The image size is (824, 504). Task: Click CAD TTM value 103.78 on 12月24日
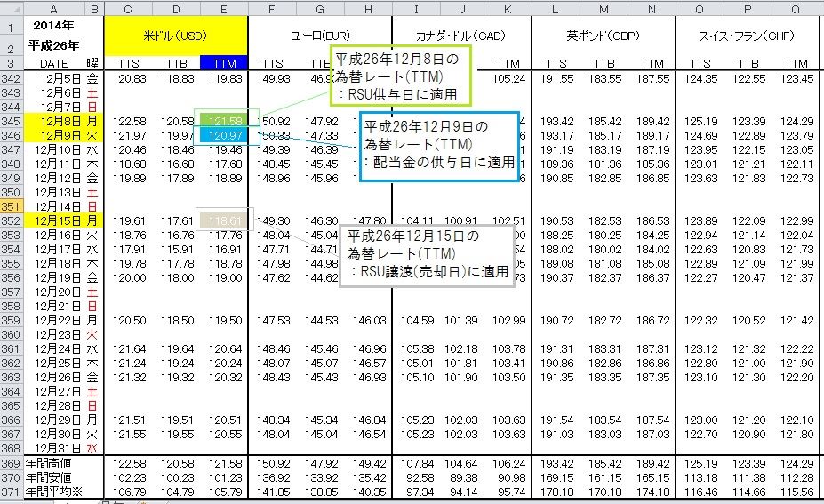[x=508, y=348]
